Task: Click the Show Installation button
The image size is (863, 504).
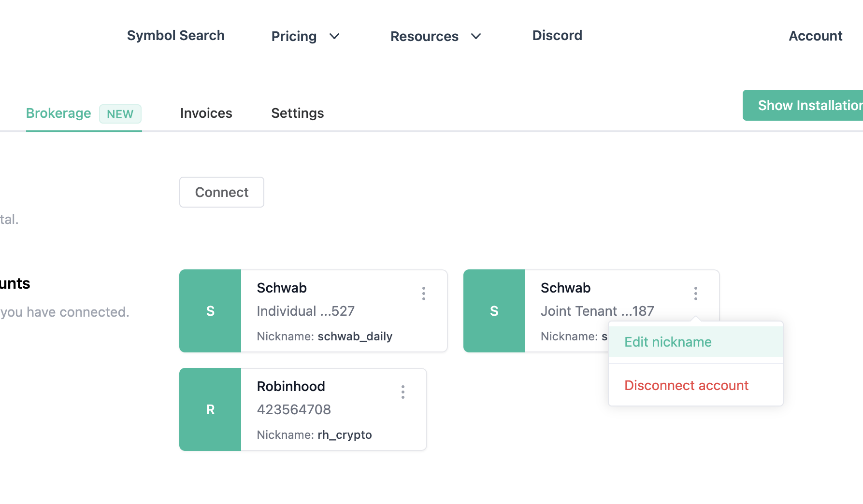Action: (803, 105)
